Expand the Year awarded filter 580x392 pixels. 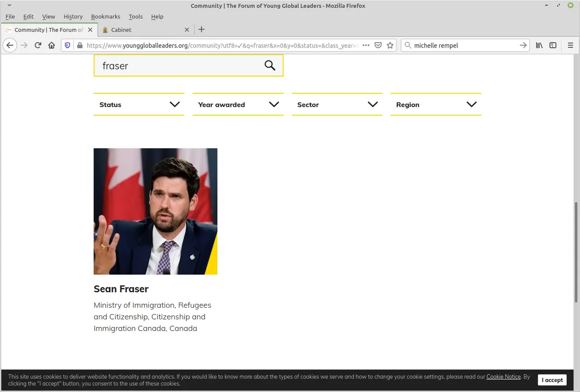(238, 104)
